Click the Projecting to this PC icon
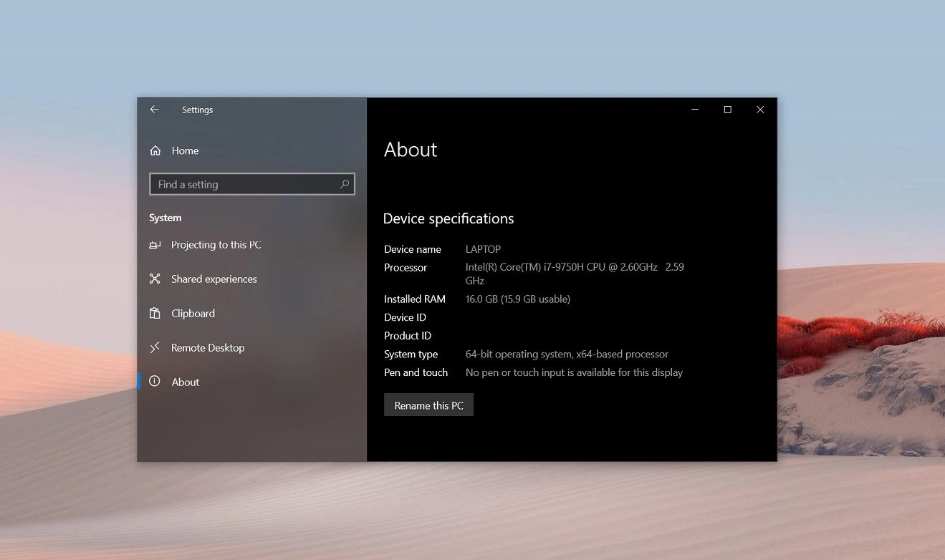The image size is (945, 560). 155,245
